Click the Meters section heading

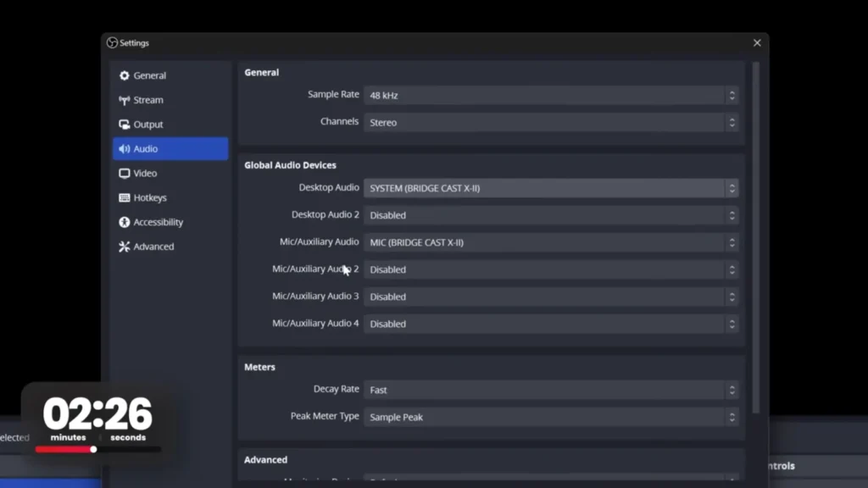pyautogui.click(x=259, y=367)
